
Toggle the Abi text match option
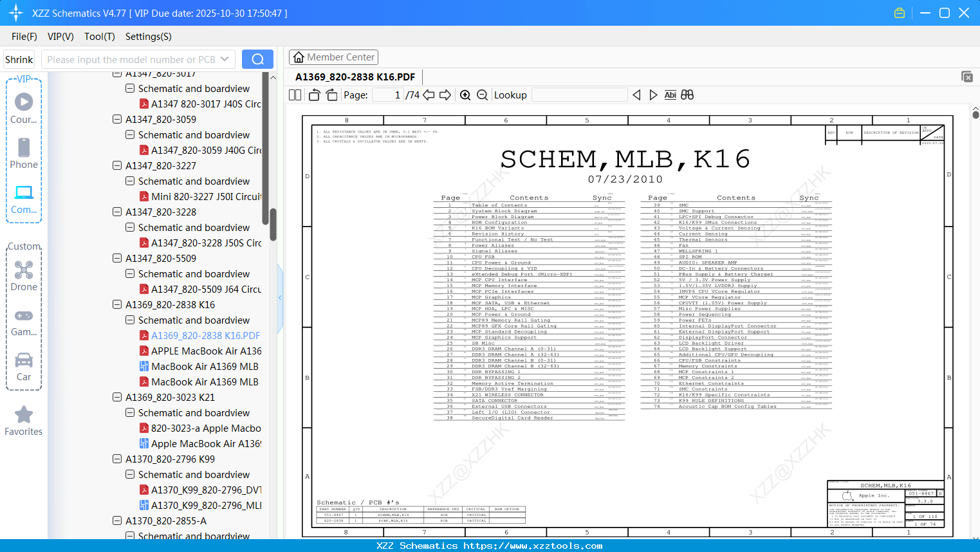click(x=670, y=95)
